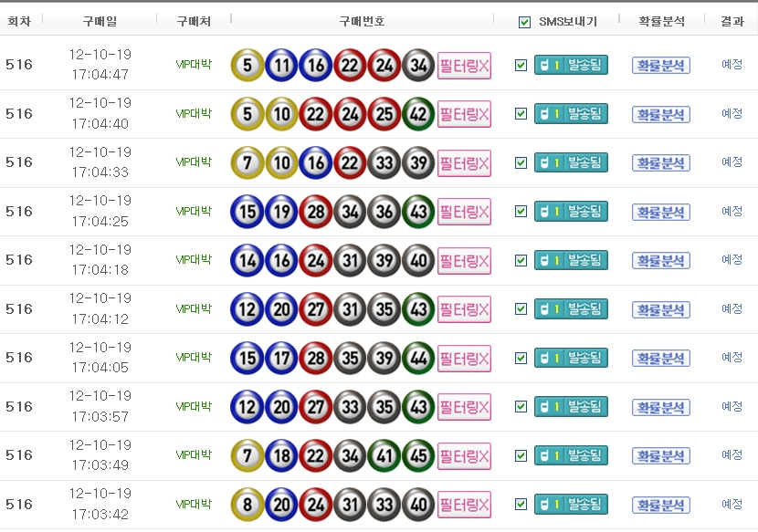The image size is (758, 532).
Task: Click the VIP대박 link in the 17:03:57 row
Action: click(194, 406)
